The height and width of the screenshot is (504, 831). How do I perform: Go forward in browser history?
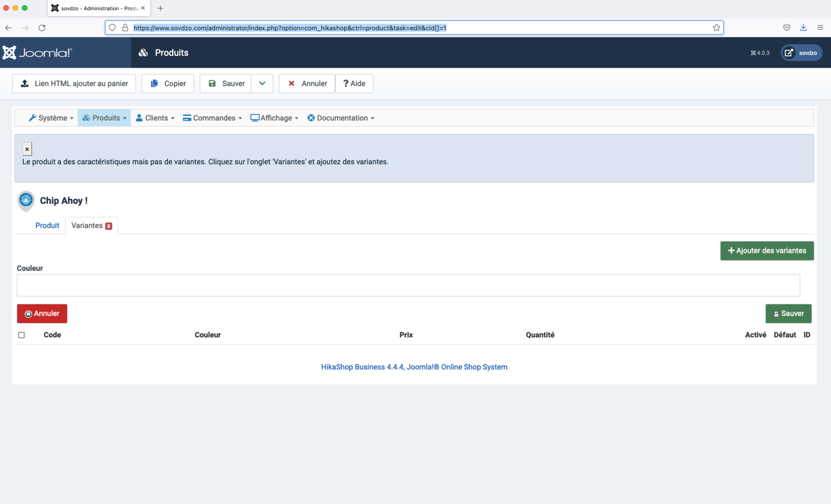[25, 28]
